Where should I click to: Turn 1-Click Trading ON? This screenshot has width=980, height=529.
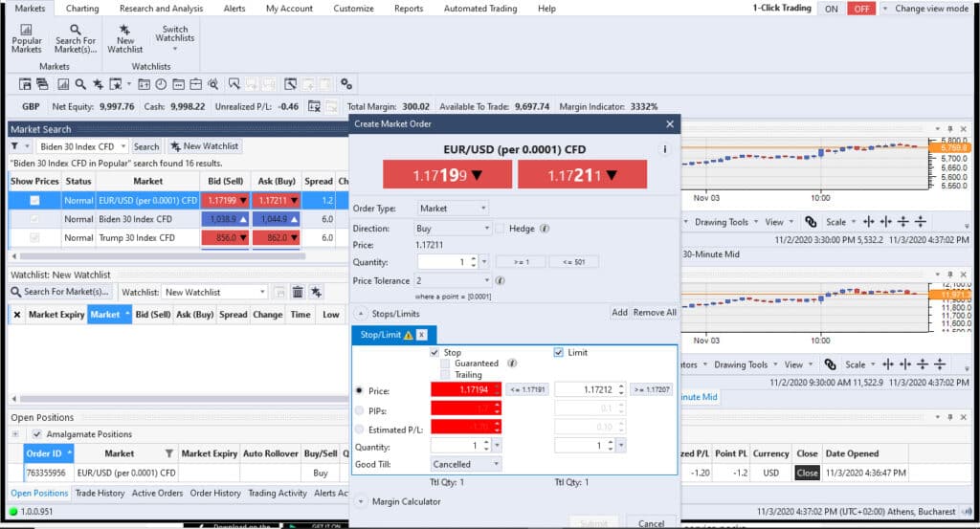[832, 9]
